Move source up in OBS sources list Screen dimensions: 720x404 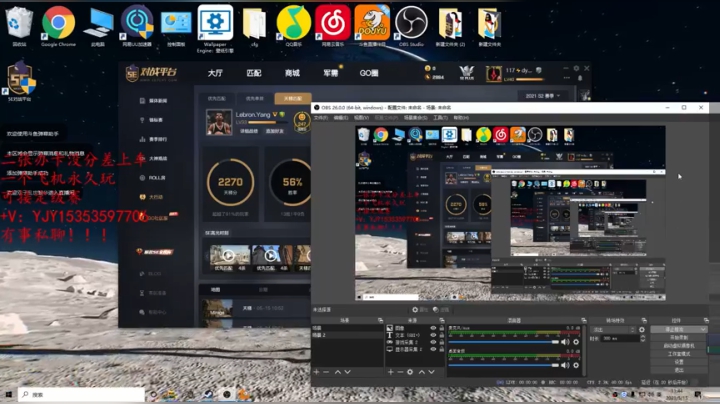click(x=422, y=372)
